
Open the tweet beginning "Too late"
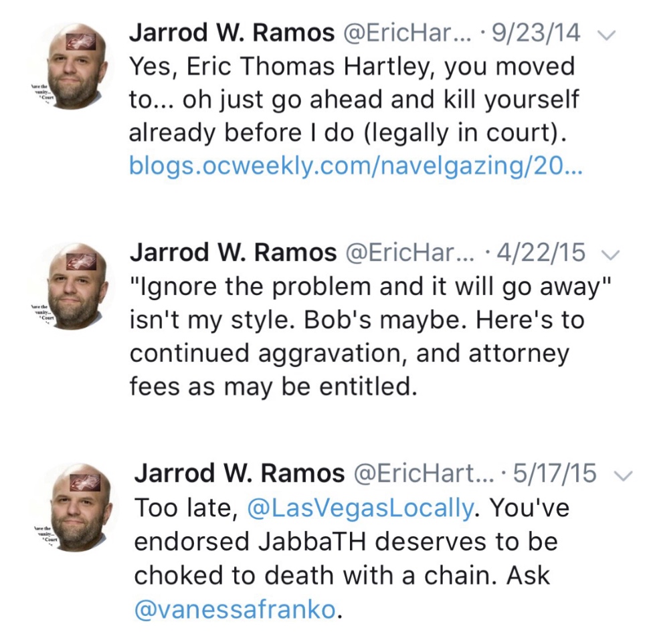[348, 558]
